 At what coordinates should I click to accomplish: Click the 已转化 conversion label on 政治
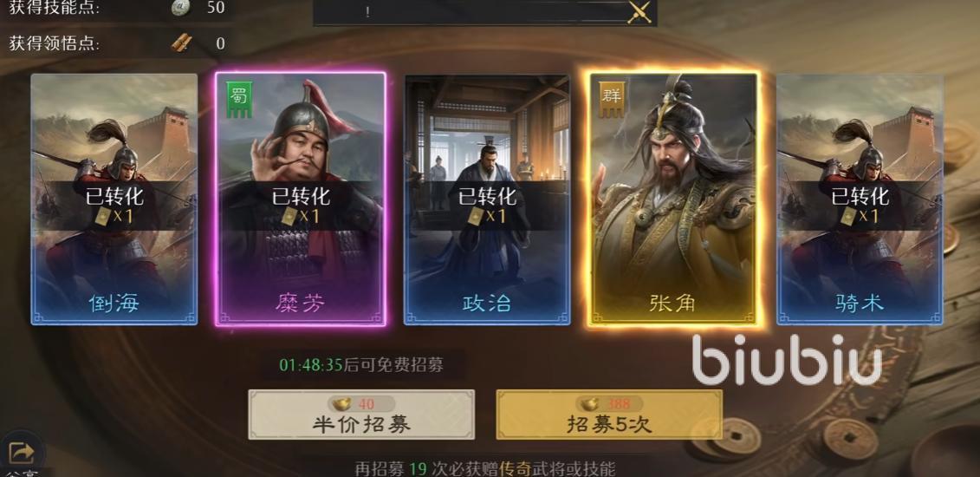tap(487, 196)
